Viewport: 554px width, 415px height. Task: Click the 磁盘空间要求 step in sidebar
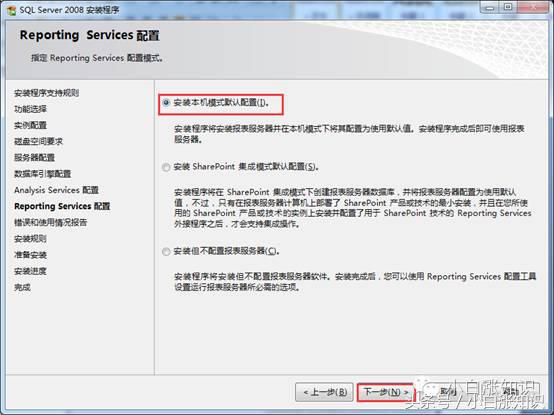(x=39, y=142)
